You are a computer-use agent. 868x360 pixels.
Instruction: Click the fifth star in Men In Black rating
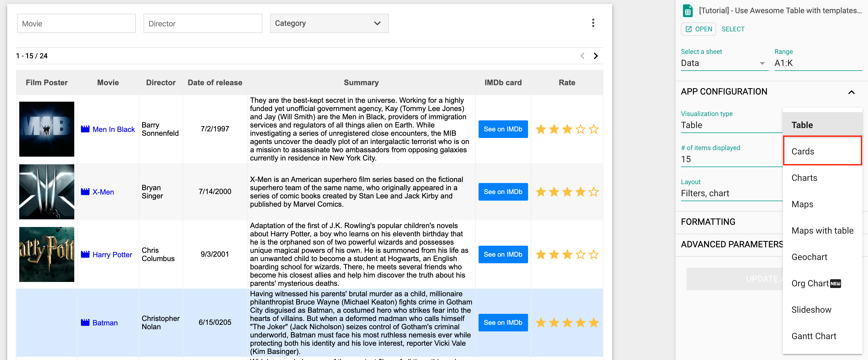click(594, 129)
